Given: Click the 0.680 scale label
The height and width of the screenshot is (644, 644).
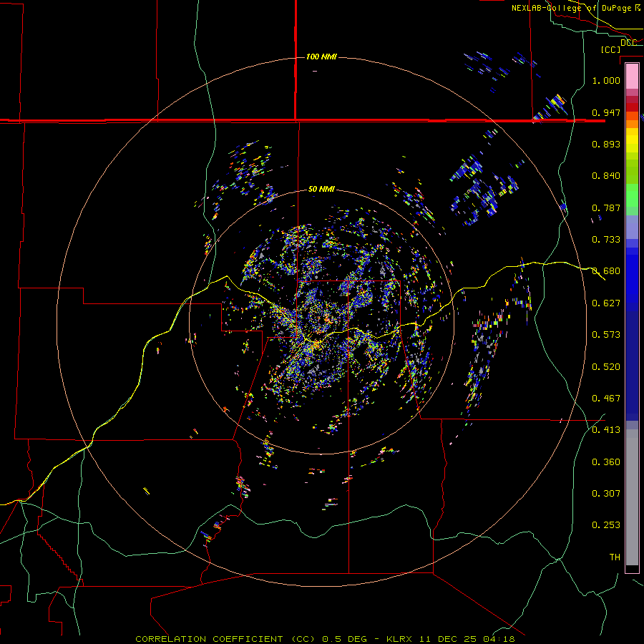Looking at the screenshot, I should click(606, 271).
